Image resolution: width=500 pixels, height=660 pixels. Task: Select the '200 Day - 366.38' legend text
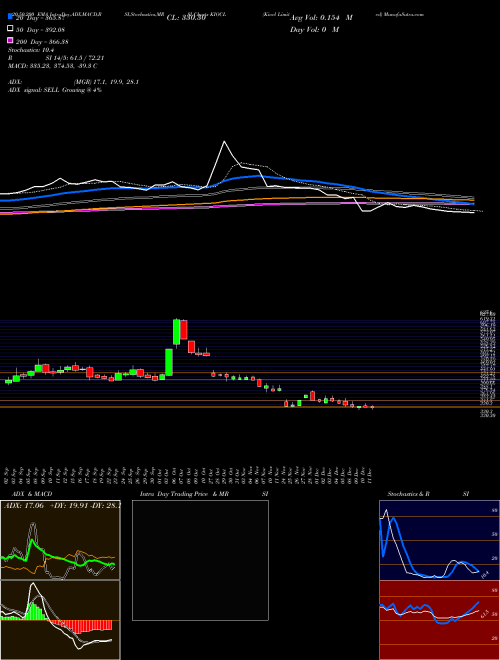tap(43, 41)
